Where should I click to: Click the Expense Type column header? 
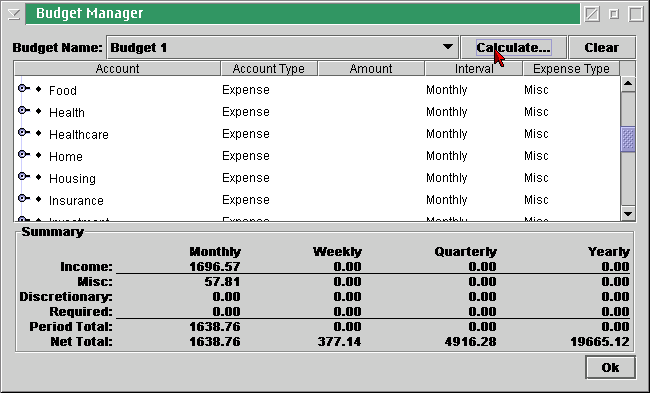[x=571, y=68]
